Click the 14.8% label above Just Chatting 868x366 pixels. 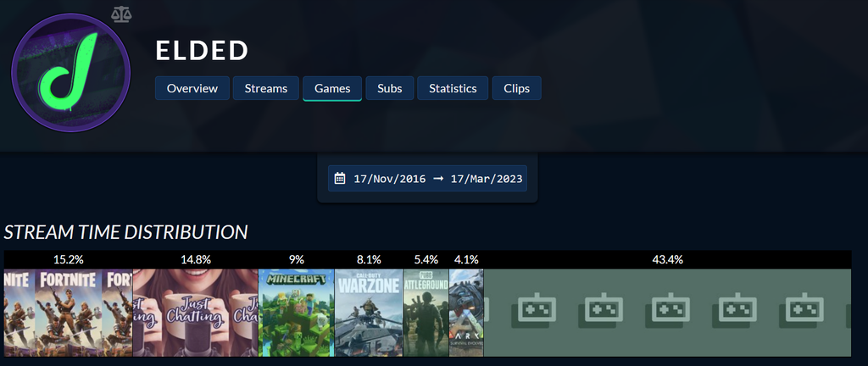coord(196,259)
